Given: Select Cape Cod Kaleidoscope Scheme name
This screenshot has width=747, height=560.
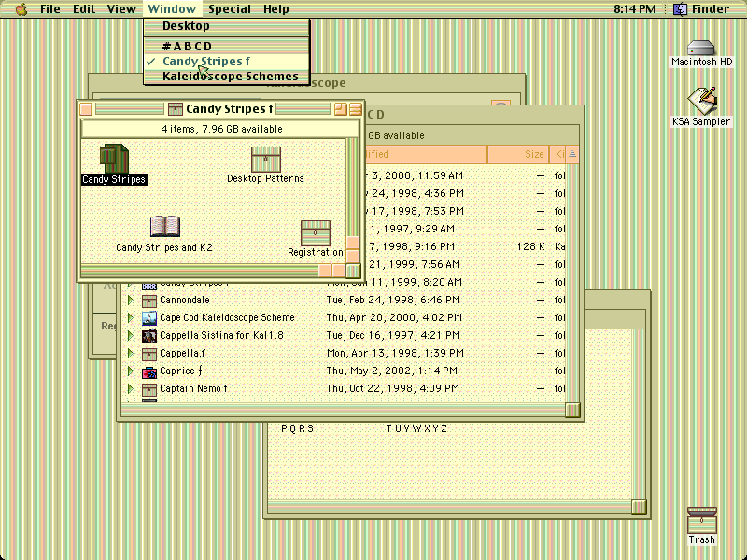Looking at the screenshot, I should tap(227, 317).
